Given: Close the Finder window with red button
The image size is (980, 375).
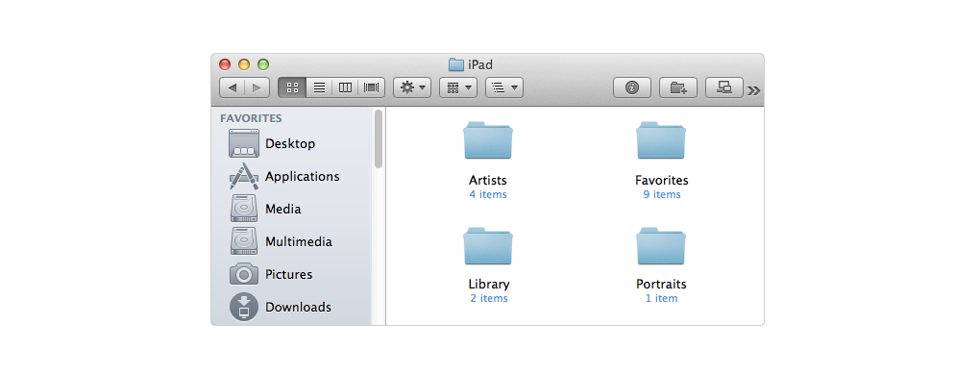Looking at the screenshot, I should [225, 64].
